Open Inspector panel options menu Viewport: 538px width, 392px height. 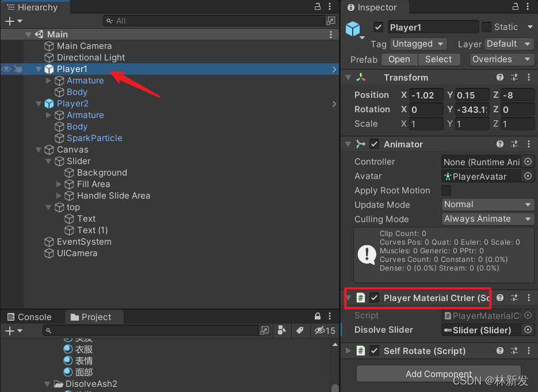point(528,6)
